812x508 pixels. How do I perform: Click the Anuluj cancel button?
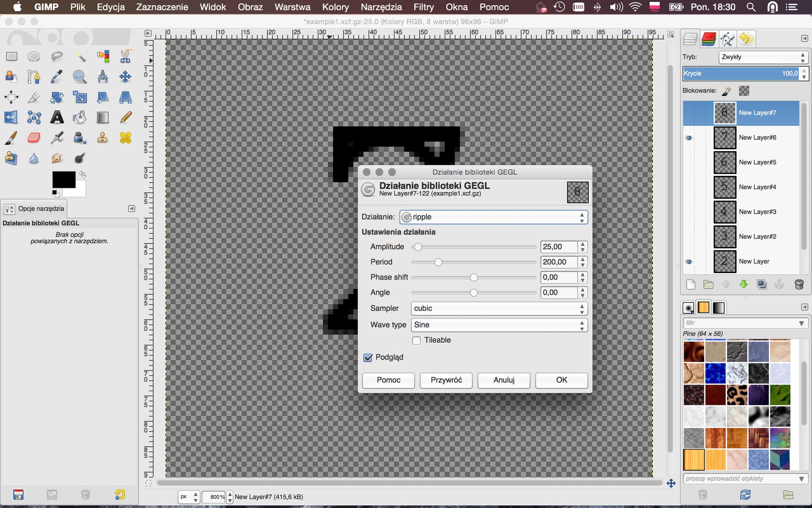(x=504, y=380)
